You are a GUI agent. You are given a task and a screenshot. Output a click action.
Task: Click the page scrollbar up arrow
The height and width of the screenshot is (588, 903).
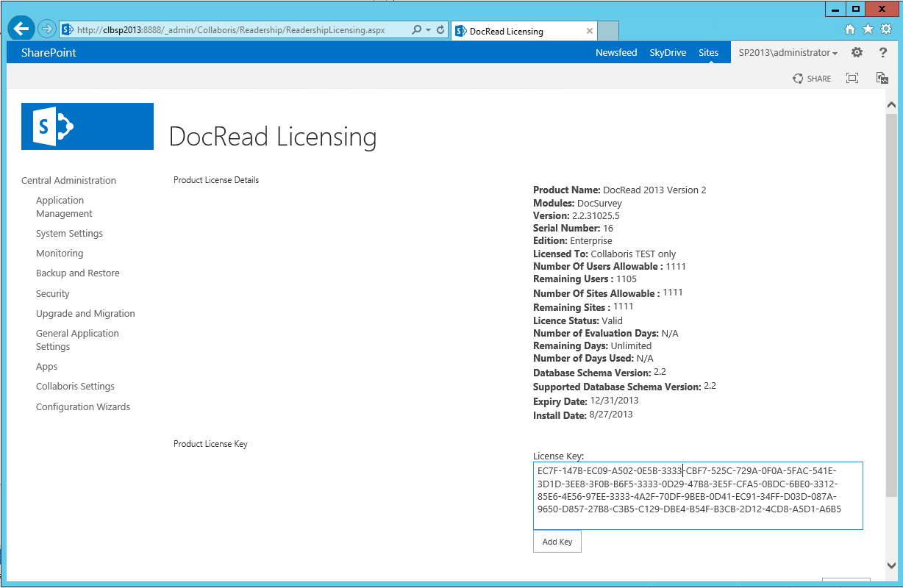pyautogui.click(x=891, y=107)
